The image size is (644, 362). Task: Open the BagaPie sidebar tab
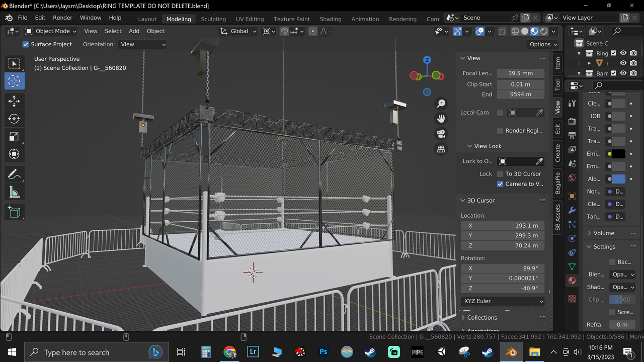click(557, 183)
